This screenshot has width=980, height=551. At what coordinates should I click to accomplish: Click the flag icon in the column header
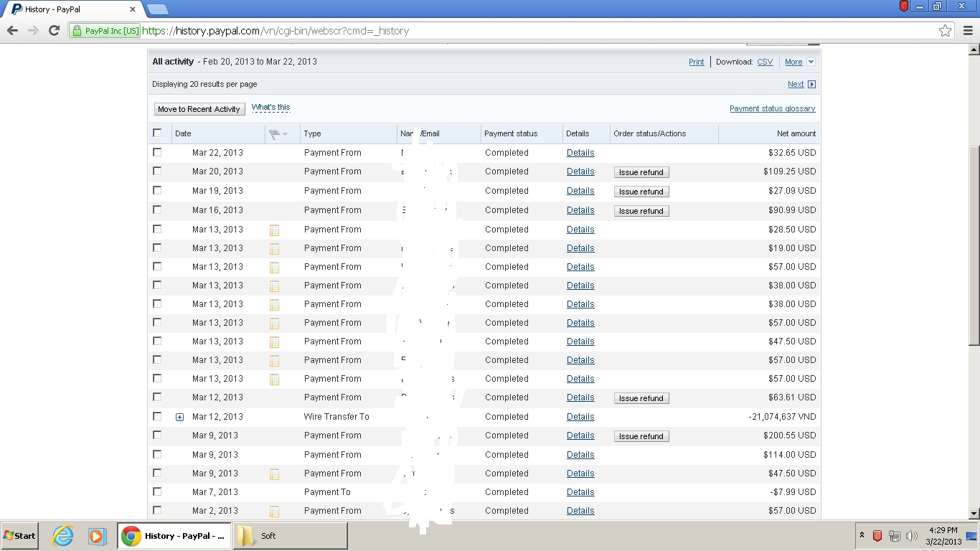click(273, 133)
